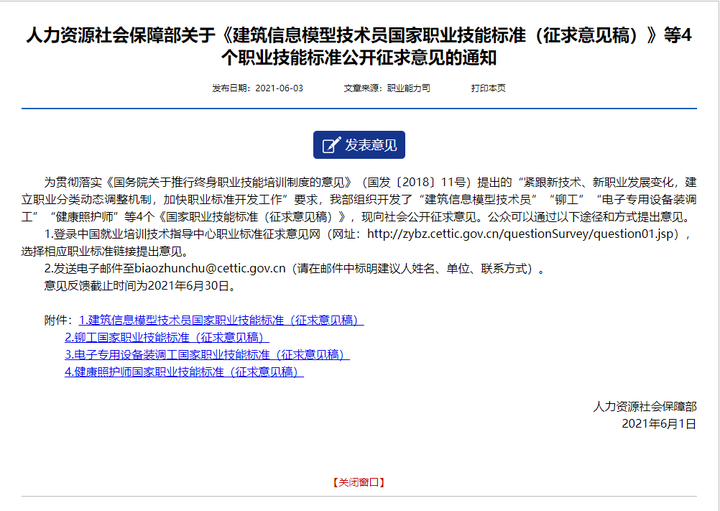This screenshot has height=511, width=720.
Task: Open attachment 4 健康照护师 standard
Action: click(x=184, y=371)
